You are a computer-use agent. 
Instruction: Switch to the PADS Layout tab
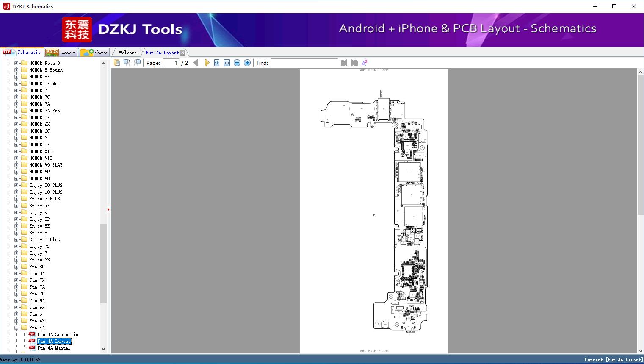point(61,53)
